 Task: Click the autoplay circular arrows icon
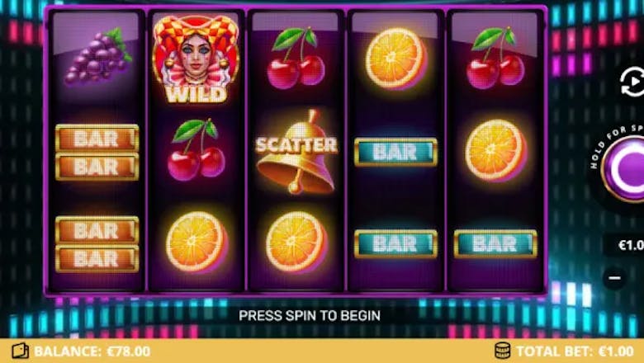pyautogui.click(x=632, y=82)
